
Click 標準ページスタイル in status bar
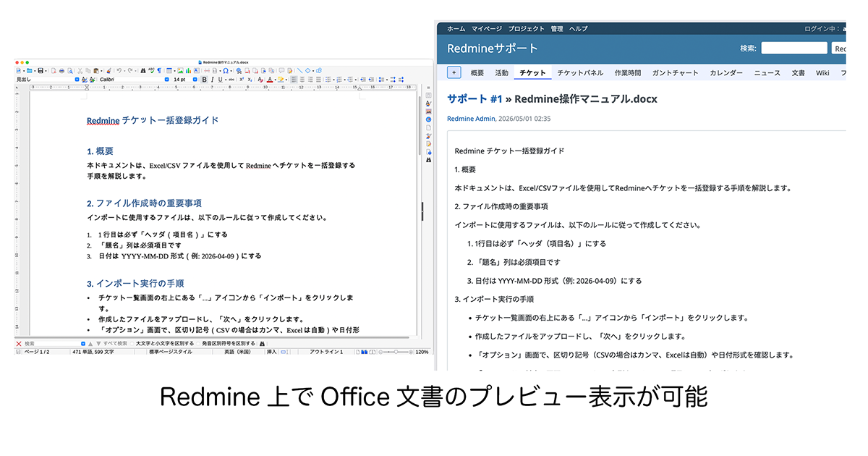[171, 352]
